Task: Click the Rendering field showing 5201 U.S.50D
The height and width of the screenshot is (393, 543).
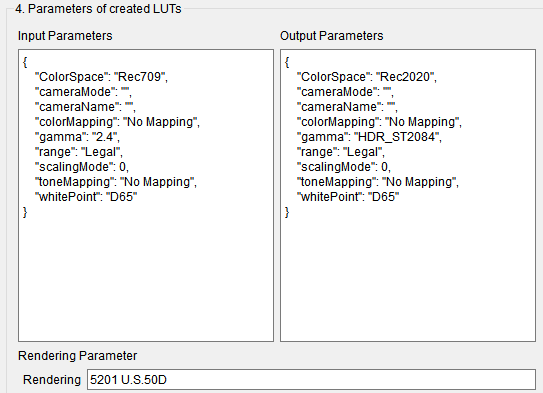Action: click(x=311, y=379)
